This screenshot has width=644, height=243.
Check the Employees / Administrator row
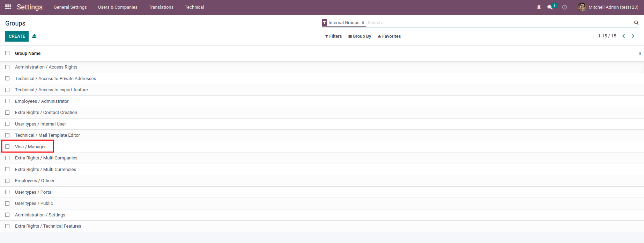coord(7,101)
